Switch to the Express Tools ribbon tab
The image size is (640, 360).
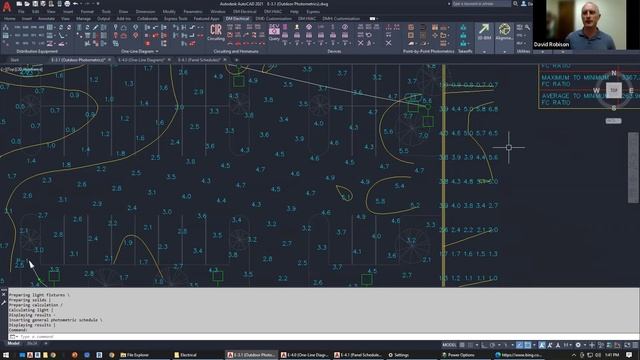(176, 19)
